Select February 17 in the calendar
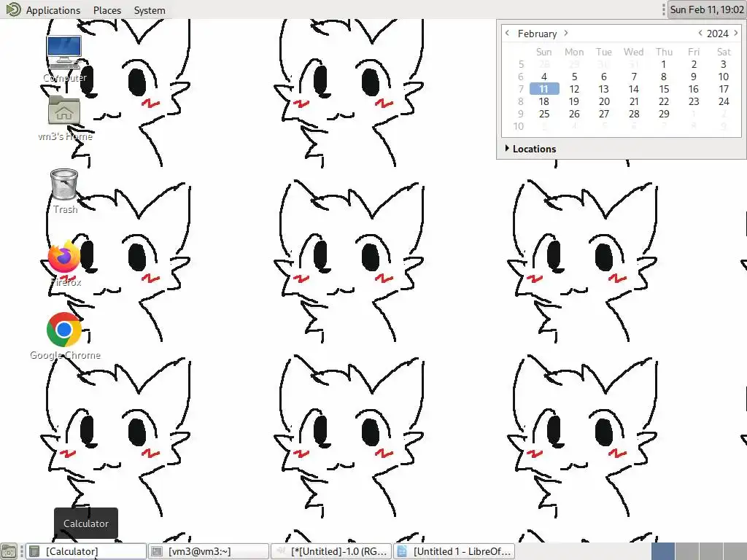 point(724,89)
